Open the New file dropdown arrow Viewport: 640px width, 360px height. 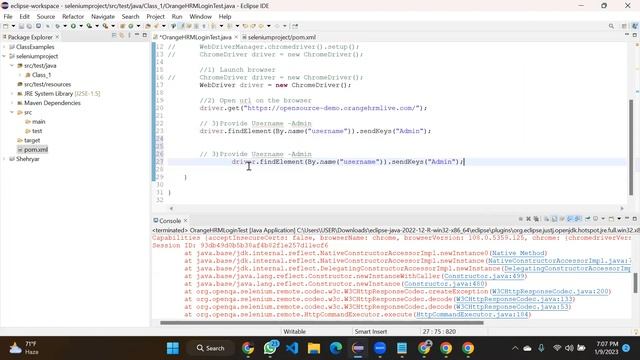pyautogui.click(x=13, y=26)
